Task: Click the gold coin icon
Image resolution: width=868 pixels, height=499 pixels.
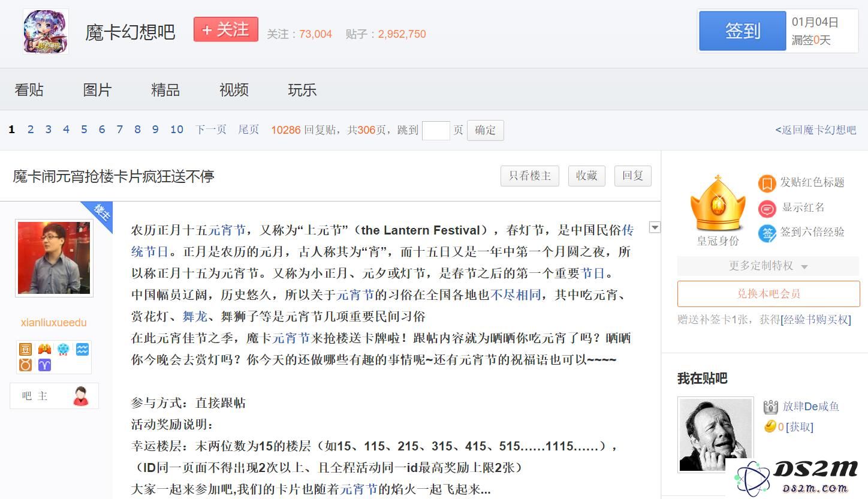Action: point(770,426)
